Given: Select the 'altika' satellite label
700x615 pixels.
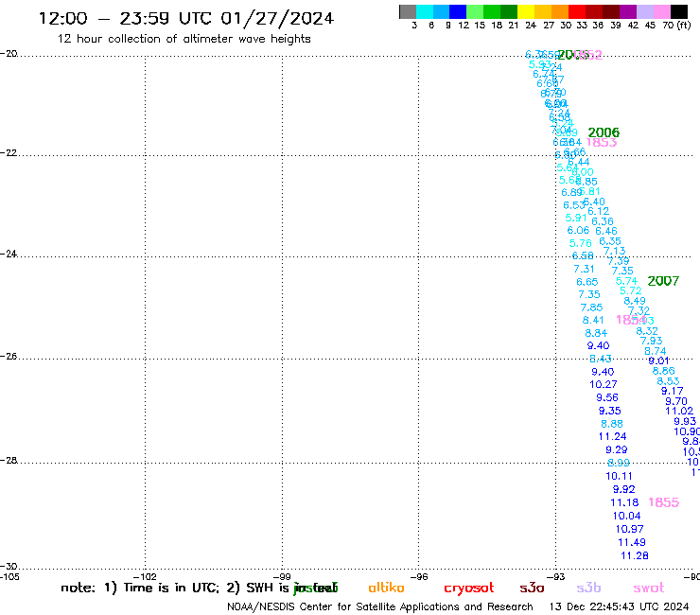Looking at the screenshot, I should [x=386, y=588].
